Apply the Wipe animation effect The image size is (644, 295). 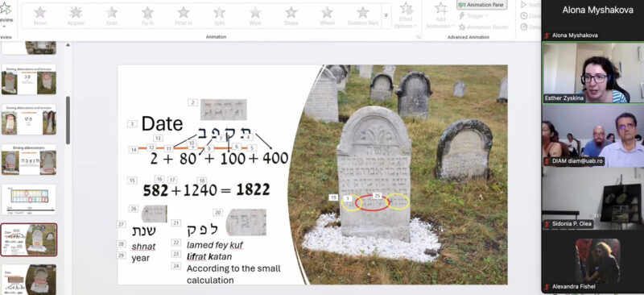point(255,16)
